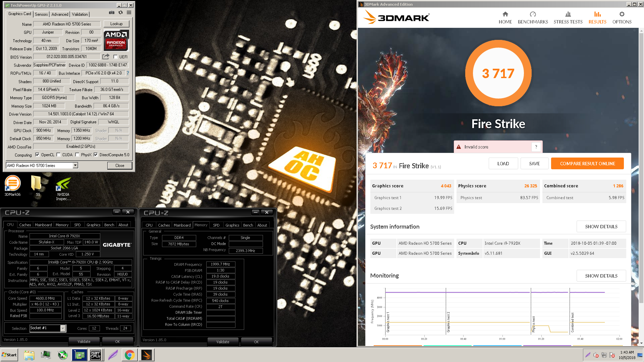The height and width of the screenshot is (362, 644).
Task: Toggle the OpenCL checkbox
Action: (x=37, y=155)
